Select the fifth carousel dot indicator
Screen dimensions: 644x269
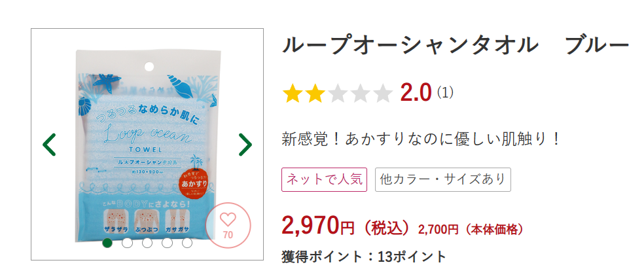point(187,243)
